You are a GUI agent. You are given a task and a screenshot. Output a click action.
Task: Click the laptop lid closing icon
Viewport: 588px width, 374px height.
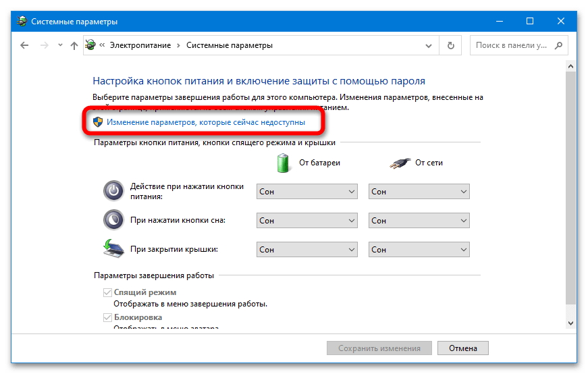coord(113,248)
